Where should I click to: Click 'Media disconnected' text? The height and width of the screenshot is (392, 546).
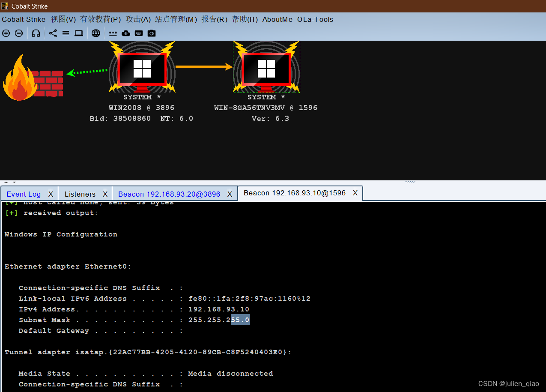[230, 374]
